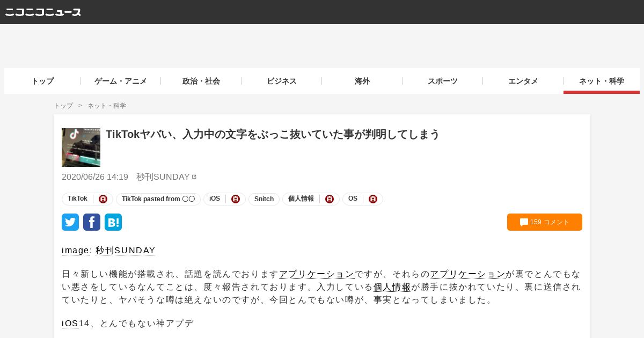Open the Snitch tag
This screenshot has width=644, height=338.
pos(264,199)
